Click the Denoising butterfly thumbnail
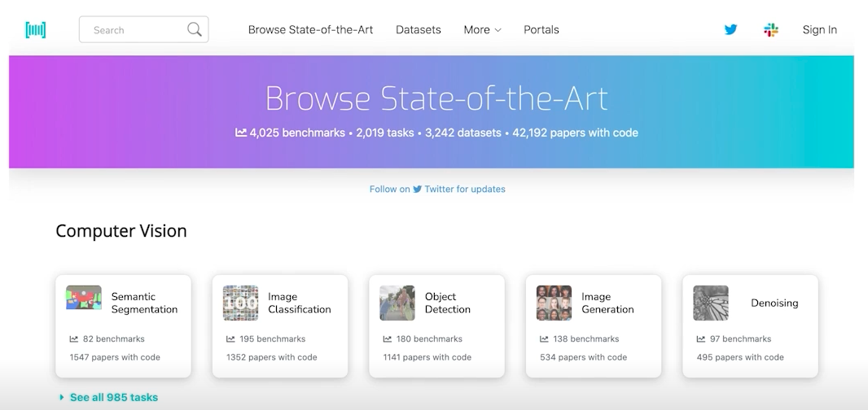This screenshot has width=868, height=410. pyautogui.click(x=711, y=303)
